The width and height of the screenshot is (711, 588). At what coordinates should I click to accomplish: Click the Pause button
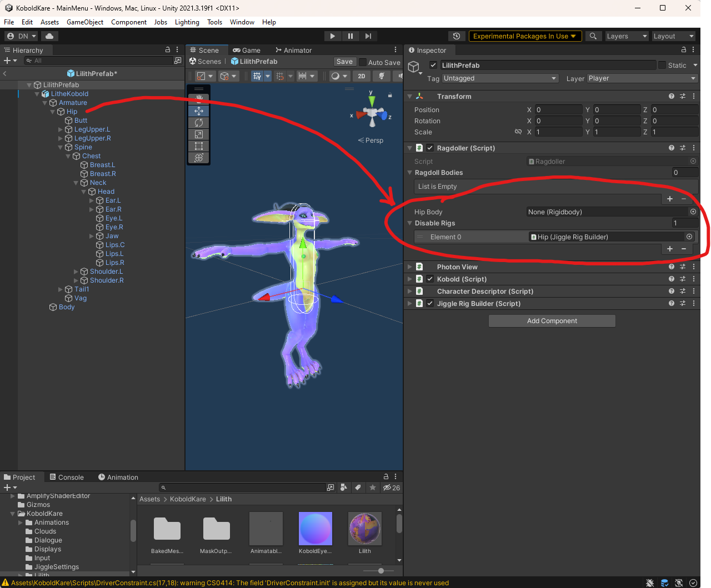351,36
